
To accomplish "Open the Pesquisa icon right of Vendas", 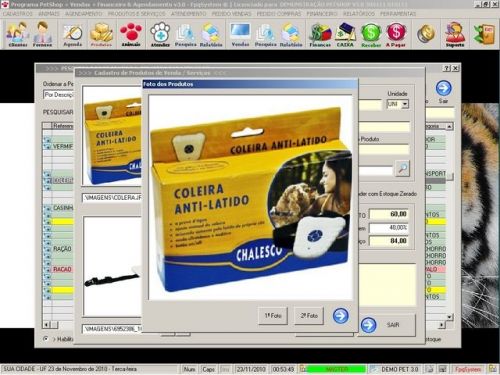I will 265,34.
